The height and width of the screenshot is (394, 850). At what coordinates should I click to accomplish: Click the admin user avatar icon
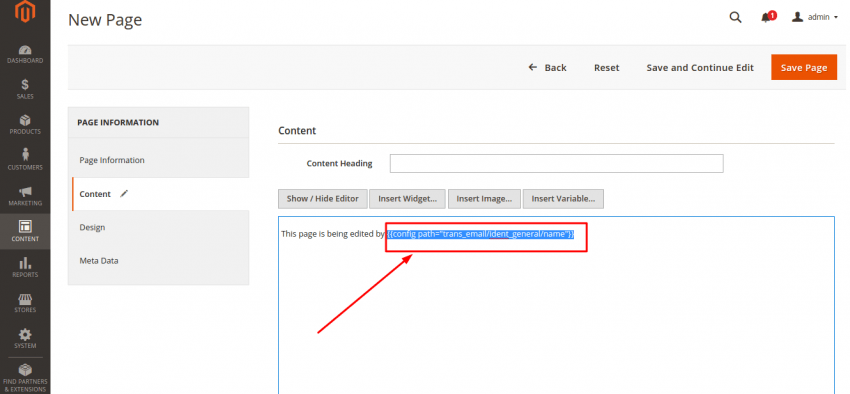797,17
